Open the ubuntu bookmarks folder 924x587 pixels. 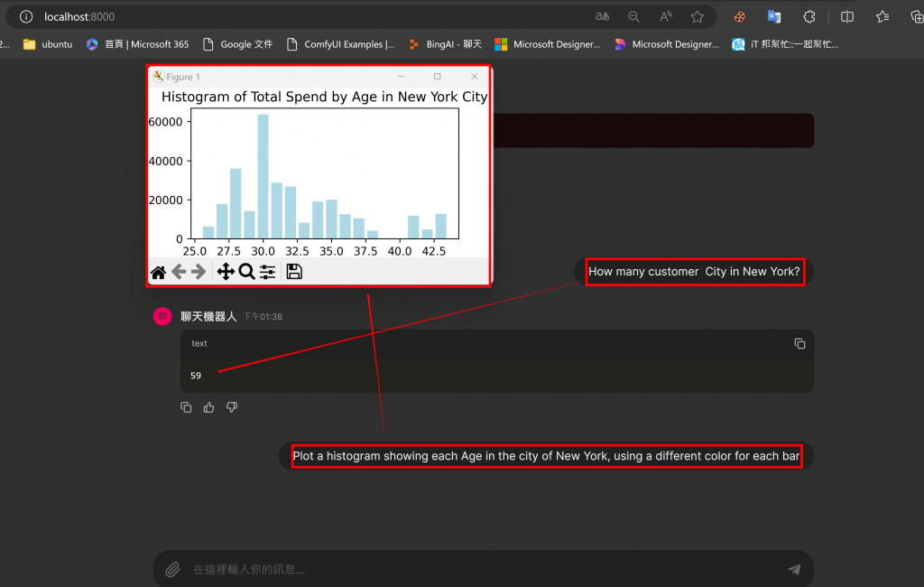point(48,44)
